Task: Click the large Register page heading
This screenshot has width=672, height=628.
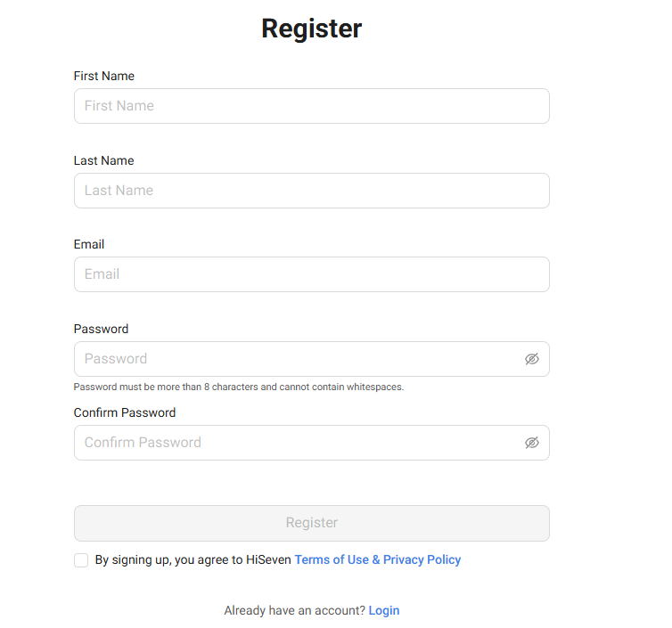Action: point(312,29)
